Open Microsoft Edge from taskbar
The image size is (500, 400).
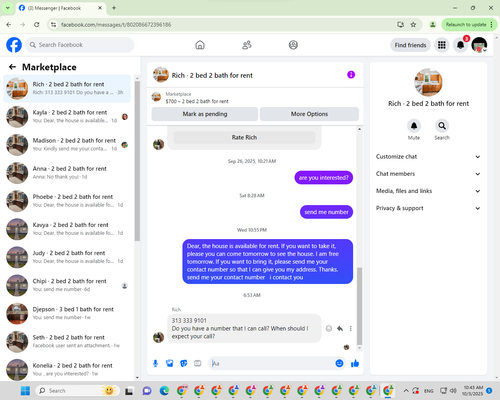pyautogui.click(x=164, y=391)
